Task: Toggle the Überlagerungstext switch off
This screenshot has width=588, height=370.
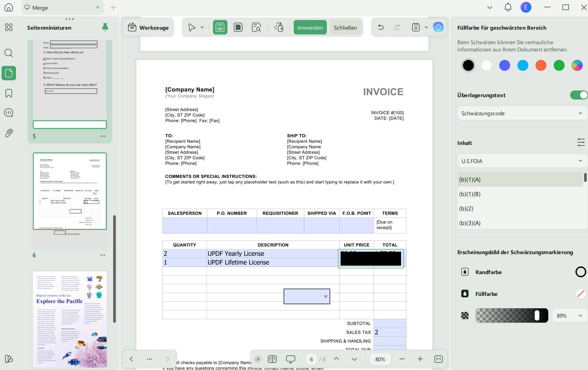Action: tap(579, 95)
